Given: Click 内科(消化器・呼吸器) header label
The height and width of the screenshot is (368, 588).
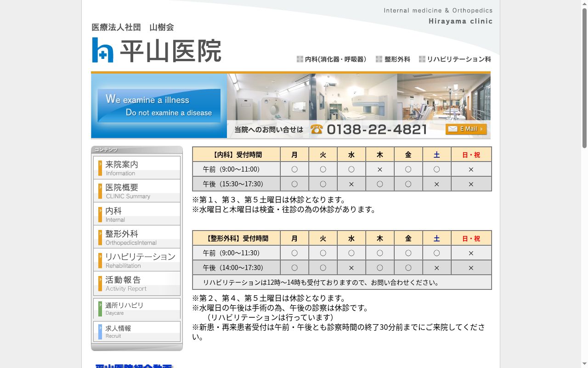Looking at the screenshot, I should pyautogui.click(x=332, y=59).
